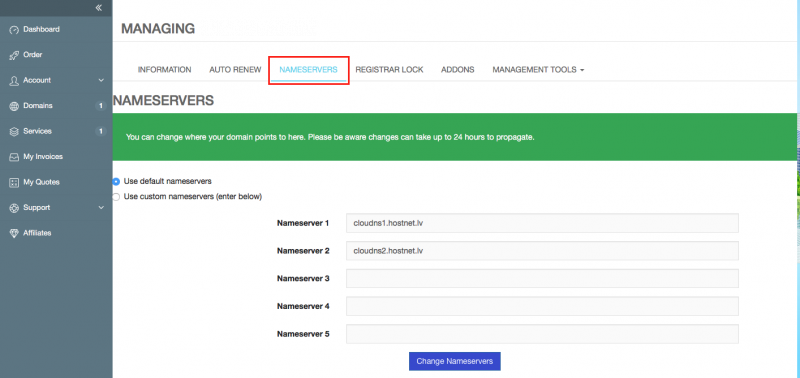Click the My Quotes calculator icon
Viewport: 800px width, 378px height.
pyautogui.click(x=14, y=183)
